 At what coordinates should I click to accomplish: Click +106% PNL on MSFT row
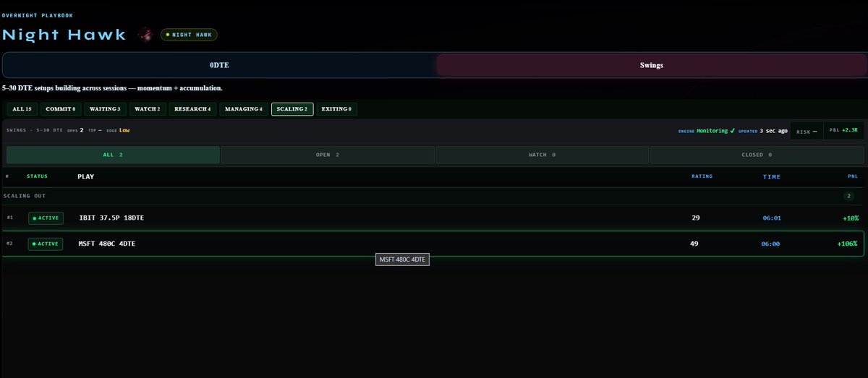click(x=847, y=244)
